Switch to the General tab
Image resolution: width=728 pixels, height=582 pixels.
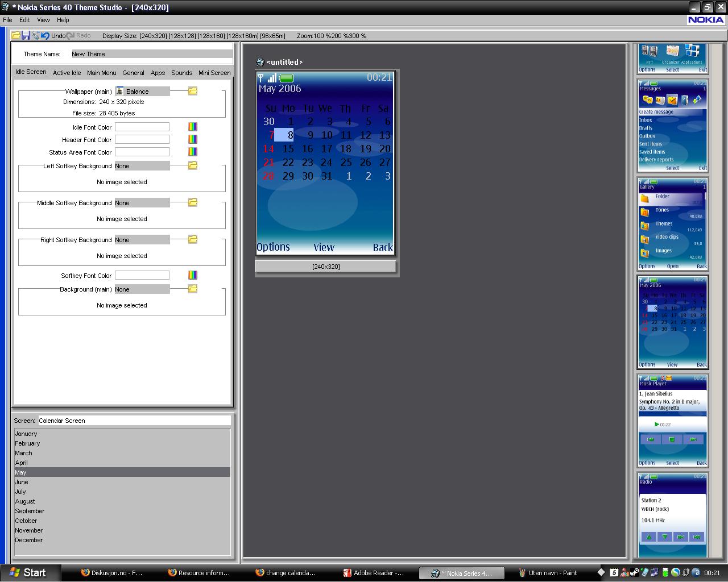click(133, 73)
